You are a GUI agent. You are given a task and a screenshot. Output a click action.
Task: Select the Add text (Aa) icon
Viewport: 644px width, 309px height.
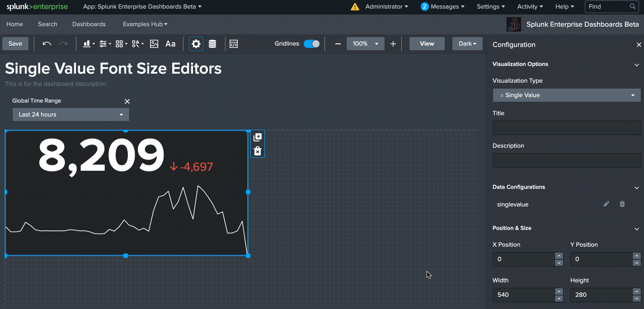[170, 43]
